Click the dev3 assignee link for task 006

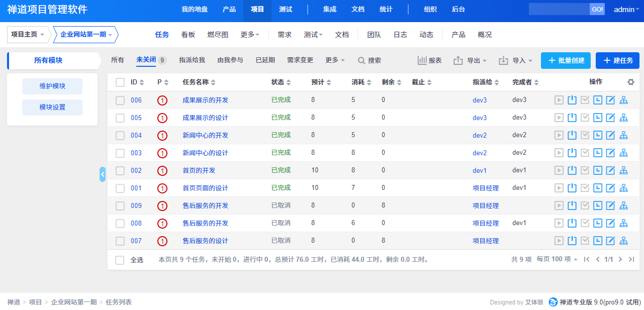(x=480, y=100)
